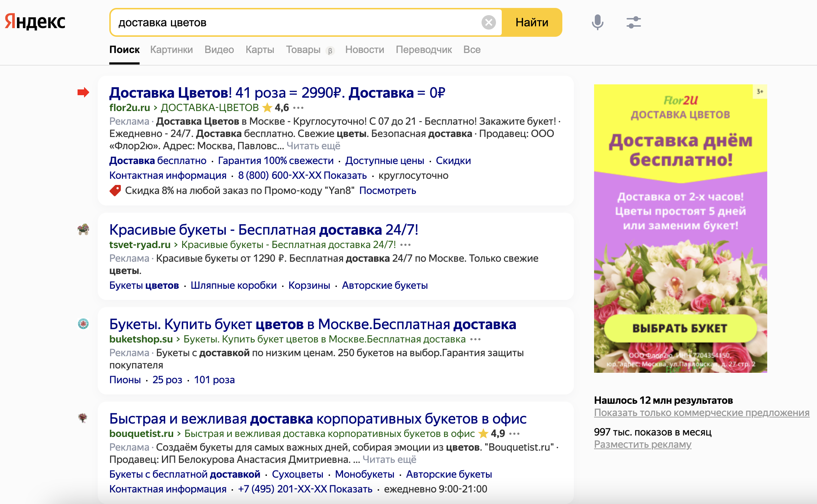Open Шляпные коробки sitelink
The image size is (817, 504).
pos(233,286)
